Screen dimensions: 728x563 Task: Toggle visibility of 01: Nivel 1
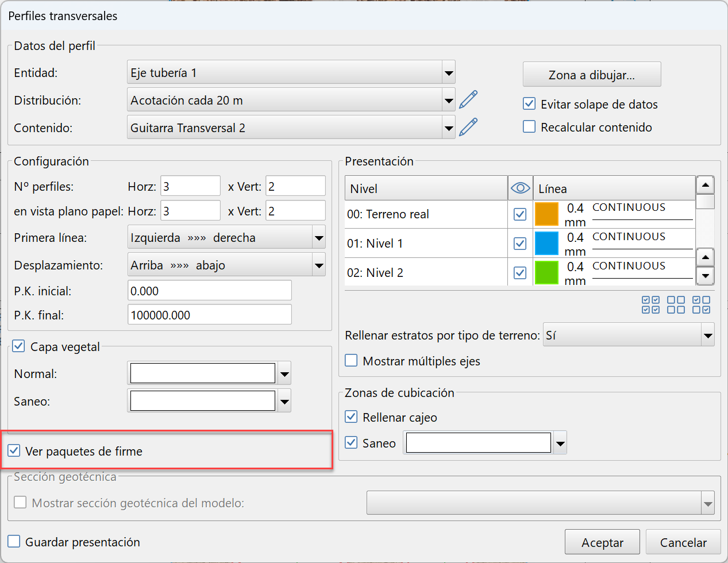[520, 244]
